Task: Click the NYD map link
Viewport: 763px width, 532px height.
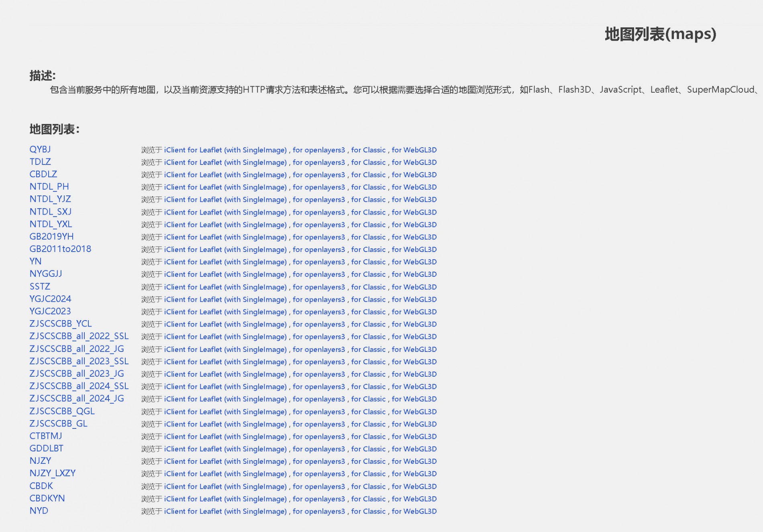Action: 39,511
